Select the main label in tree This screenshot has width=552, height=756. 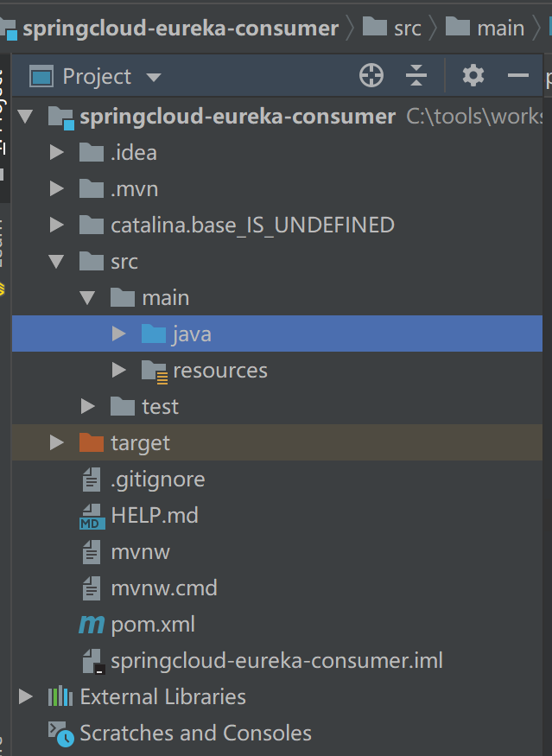coord(165,298)
